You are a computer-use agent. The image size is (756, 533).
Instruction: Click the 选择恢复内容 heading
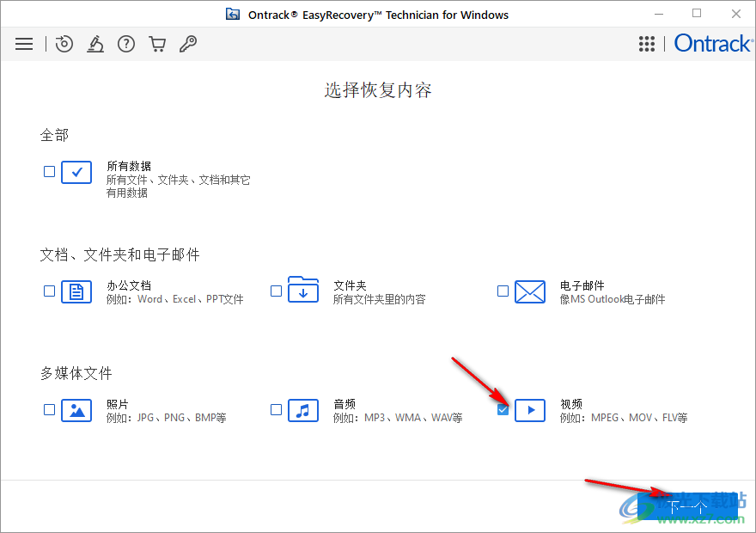[x=378, y=90]
